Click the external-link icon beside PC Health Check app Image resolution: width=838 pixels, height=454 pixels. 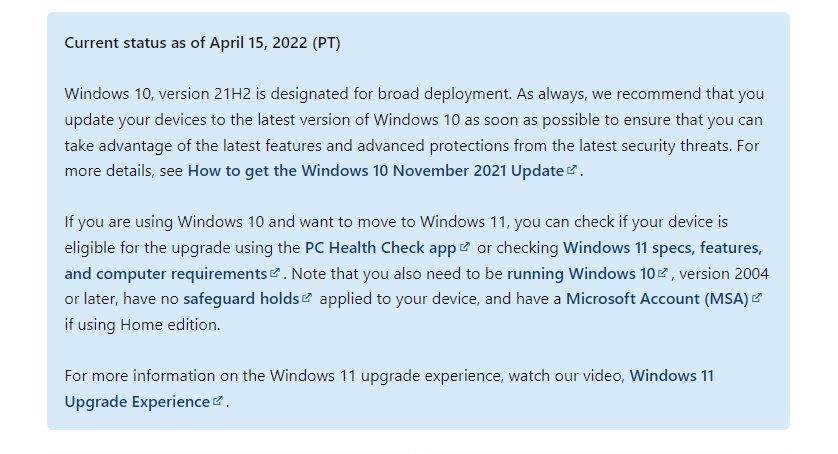464,247
